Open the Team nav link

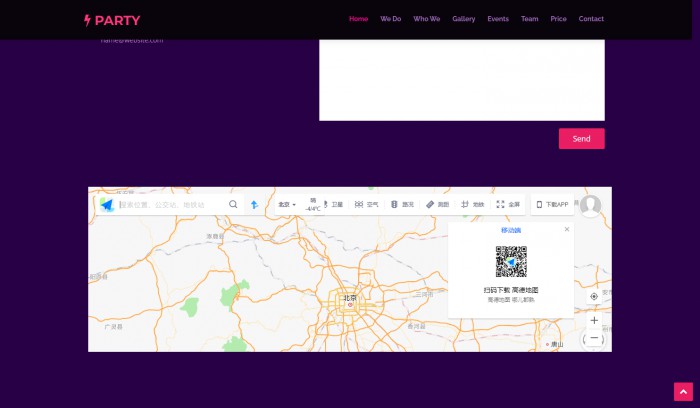[529, 19]
